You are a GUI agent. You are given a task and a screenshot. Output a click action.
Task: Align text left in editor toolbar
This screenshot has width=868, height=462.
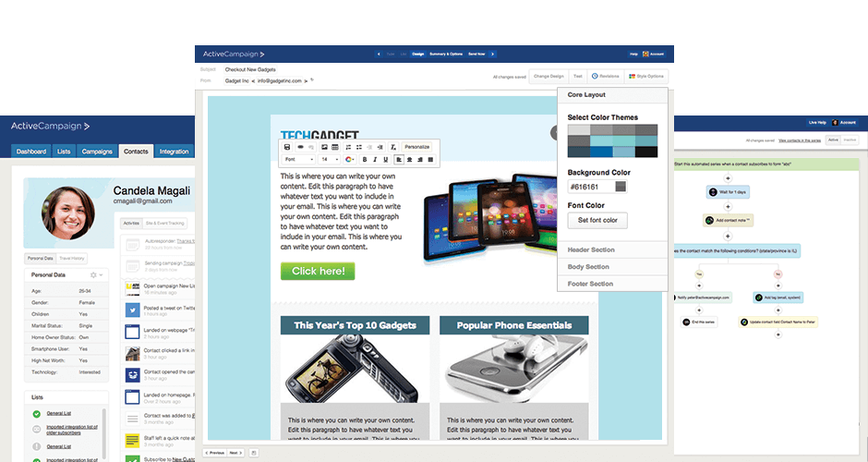pos(399,159)
